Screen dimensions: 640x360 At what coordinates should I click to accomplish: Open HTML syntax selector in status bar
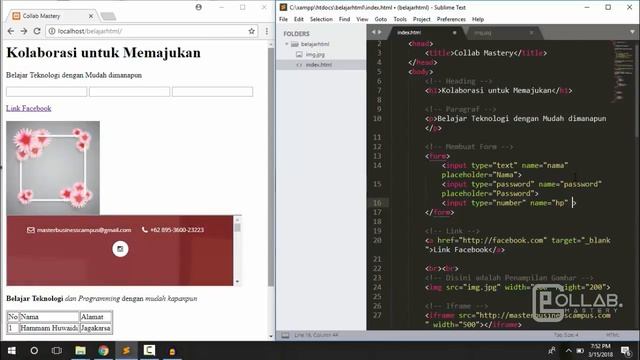tap(613, 335)
